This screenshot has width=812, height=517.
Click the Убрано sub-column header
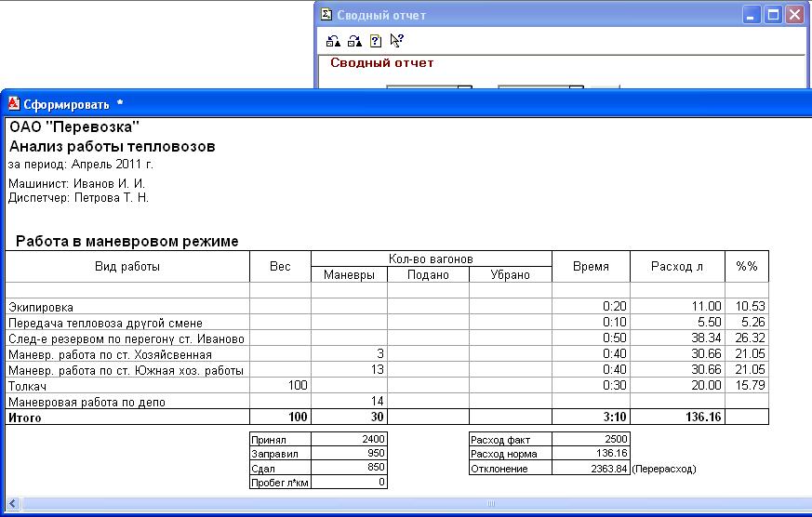click(510, 275)
